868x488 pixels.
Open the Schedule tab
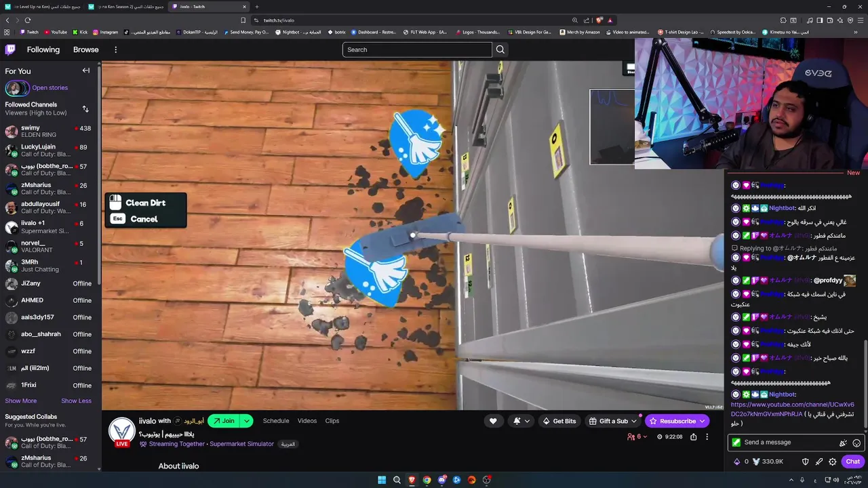click(x=276, y=421)
